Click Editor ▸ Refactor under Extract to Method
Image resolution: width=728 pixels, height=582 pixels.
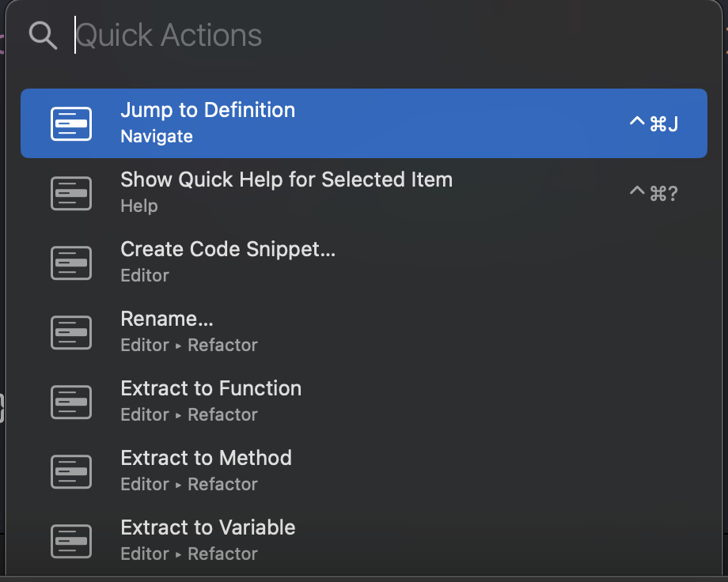tap(189, 485)
